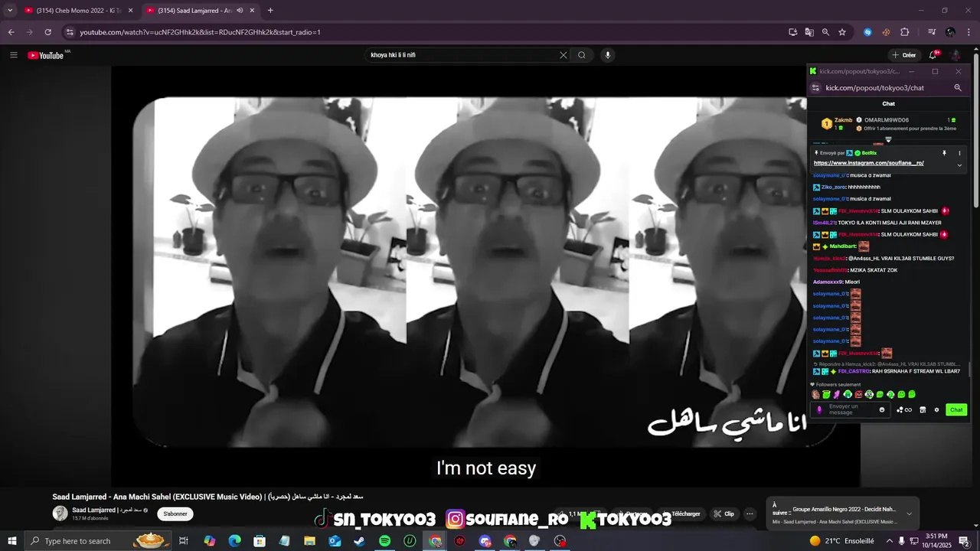Click the Créer button on YouTube
980x551 pixels.
tap(903, 55)
